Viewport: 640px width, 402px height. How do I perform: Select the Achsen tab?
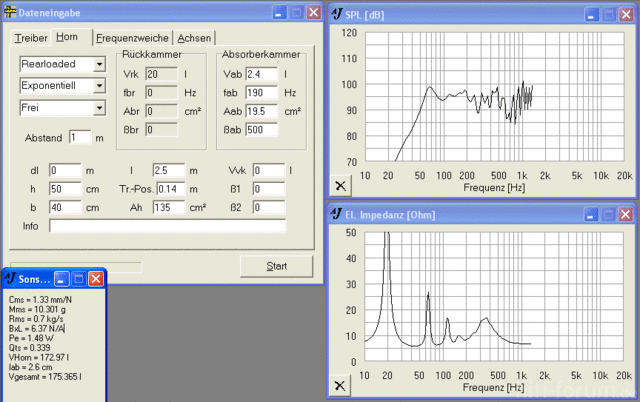pos(194,37)
